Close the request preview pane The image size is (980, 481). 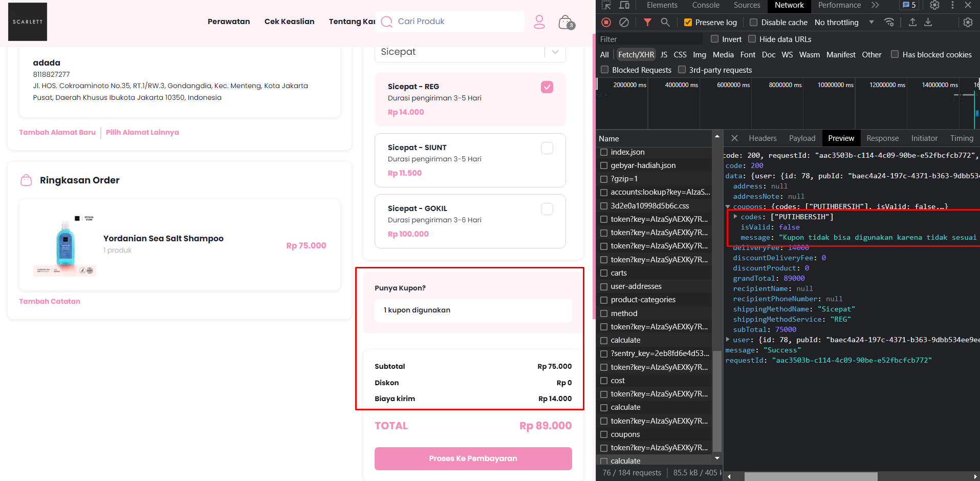[734, 138]
